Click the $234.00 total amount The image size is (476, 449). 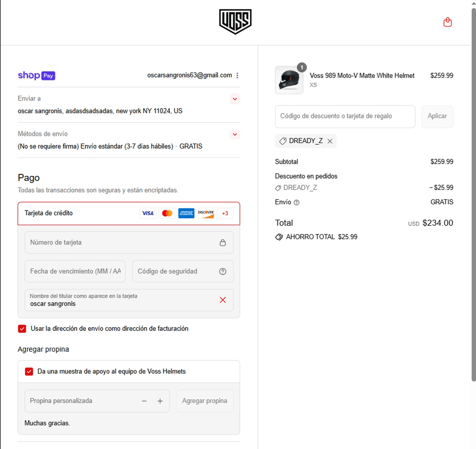[438, 223]
